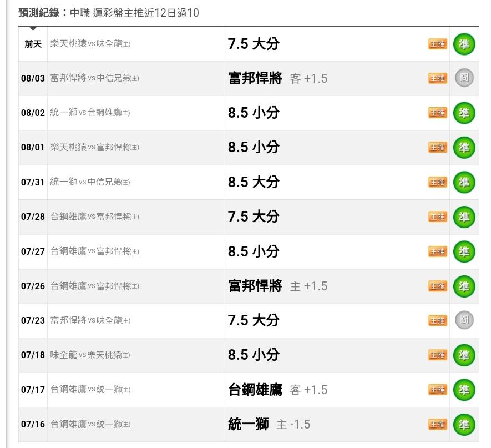
Task: Click the 前天 date cell
Action: pyautogui.click(x=33, y=44)
